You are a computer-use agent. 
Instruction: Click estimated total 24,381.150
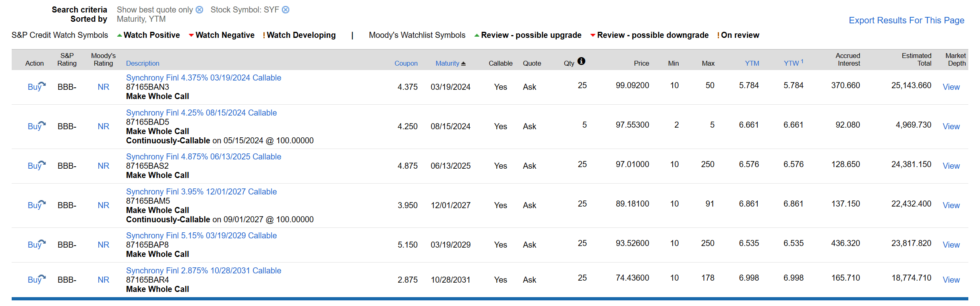(x=911, y=164)
